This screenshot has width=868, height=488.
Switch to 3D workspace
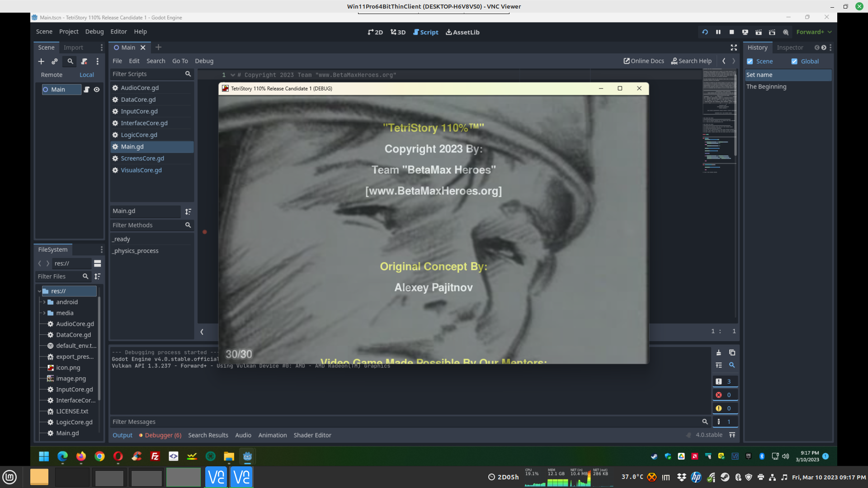pos(398,32)
